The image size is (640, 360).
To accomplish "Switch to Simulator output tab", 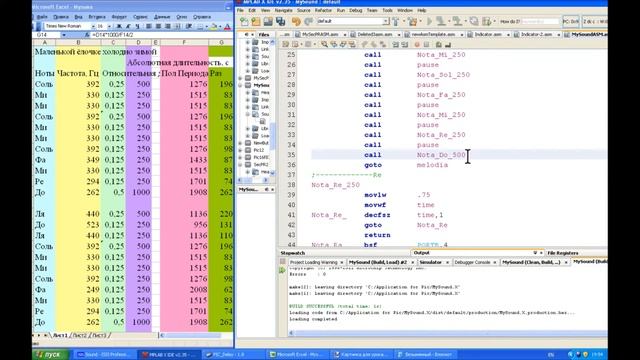I will 431,262.
